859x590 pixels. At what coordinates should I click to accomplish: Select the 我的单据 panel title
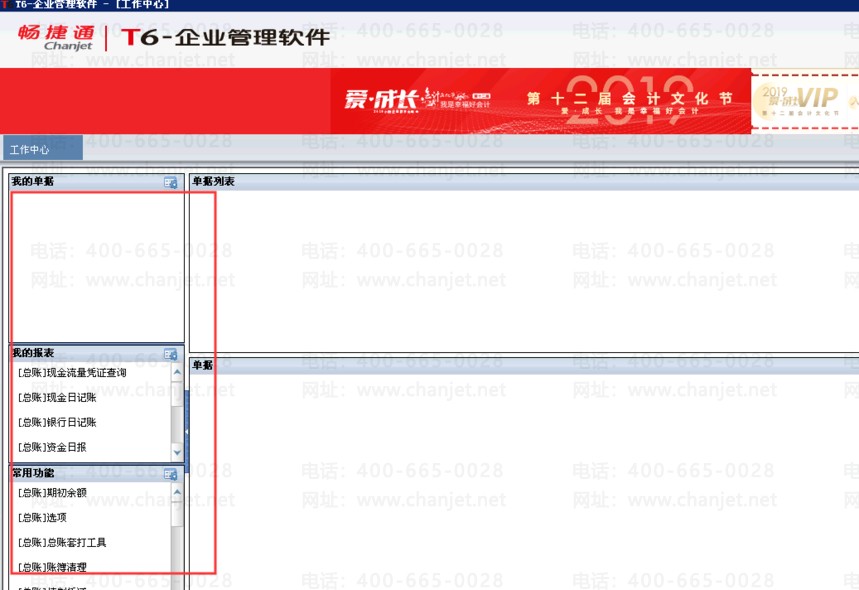point(33,181)
